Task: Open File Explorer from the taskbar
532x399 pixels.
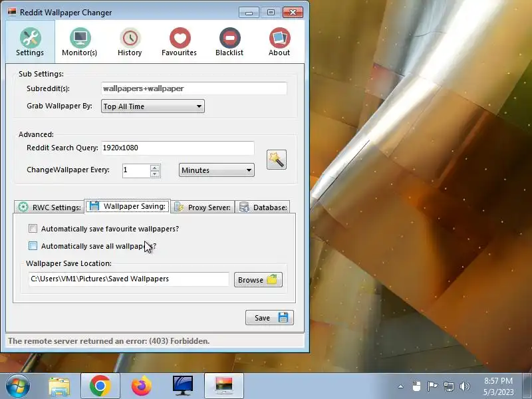Action: (x=59, y=386)
